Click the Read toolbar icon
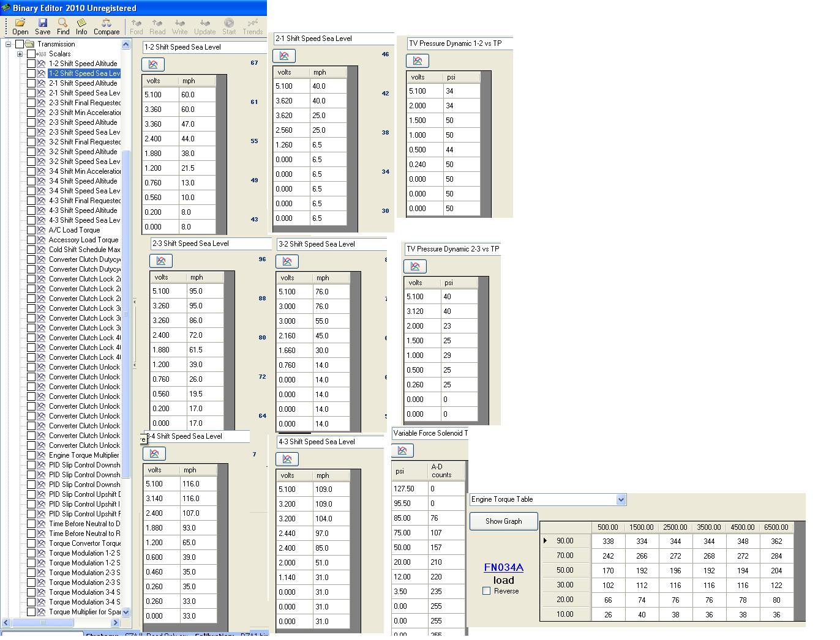 tap(157, 26)
